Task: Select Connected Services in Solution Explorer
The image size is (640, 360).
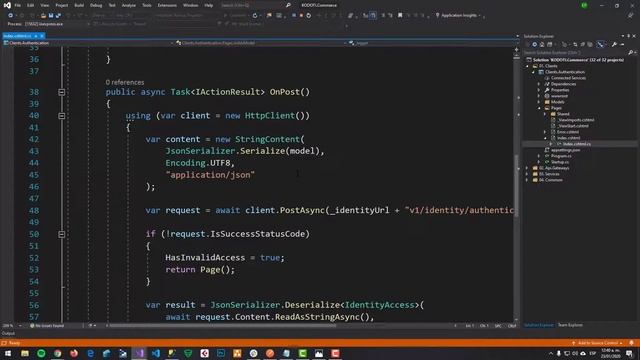Action: tap(568, 78)
